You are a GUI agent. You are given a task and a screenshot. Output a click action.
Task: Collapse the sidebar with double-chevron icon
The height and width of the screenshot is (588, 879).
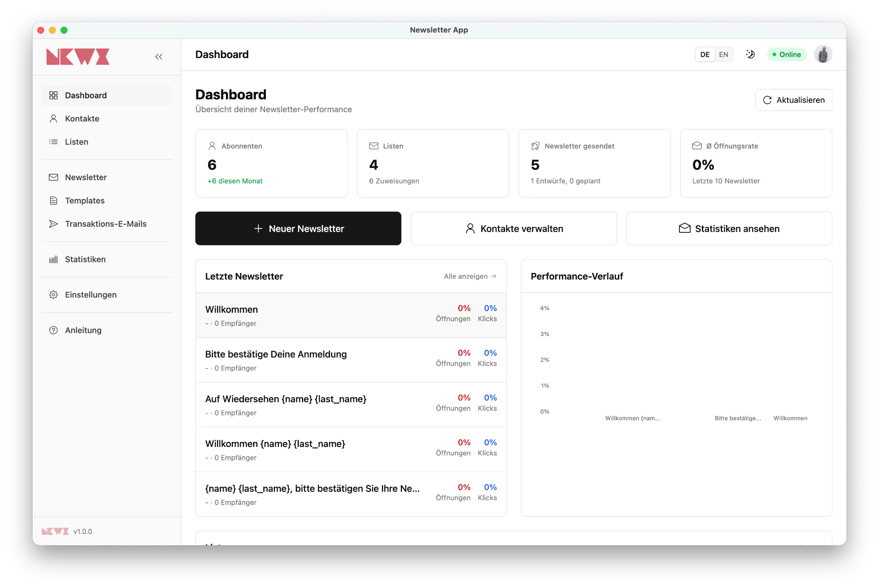(159, 57)
